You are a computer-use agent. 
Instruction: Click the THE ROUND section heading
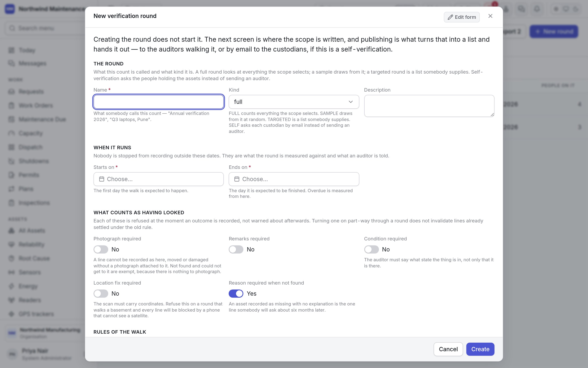point(108,64)
